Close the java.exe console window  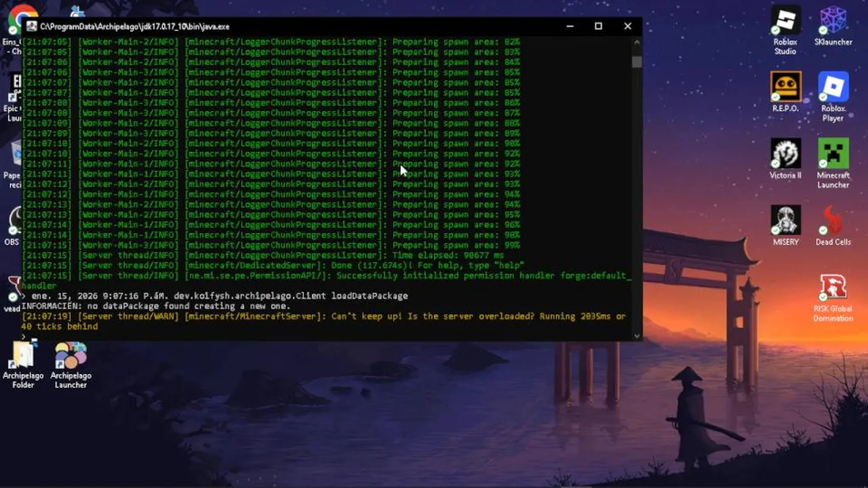tap(627, 26)
